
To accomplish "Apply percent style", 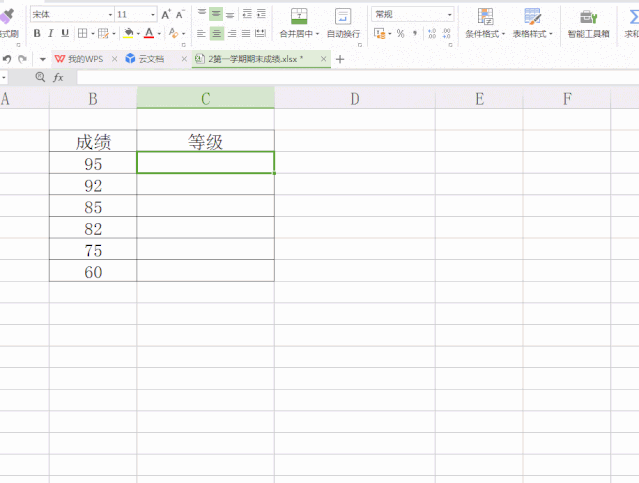I will point(401,33).
